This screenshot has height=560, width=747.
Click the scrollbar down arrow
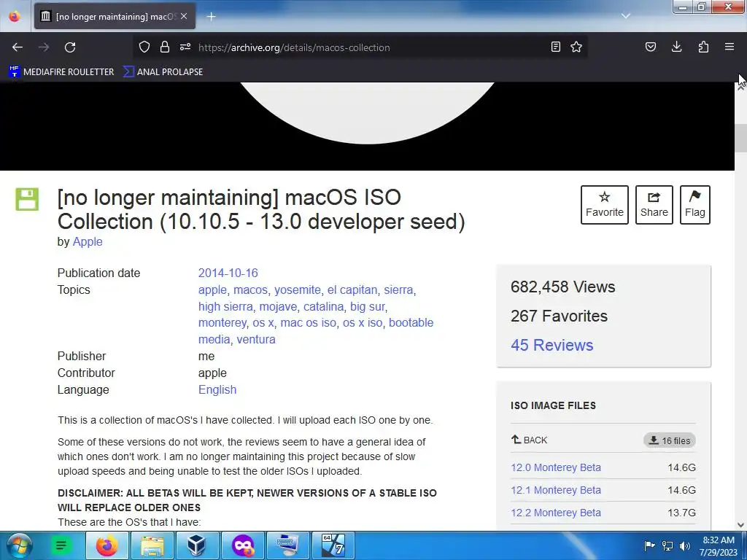[741, 525]
